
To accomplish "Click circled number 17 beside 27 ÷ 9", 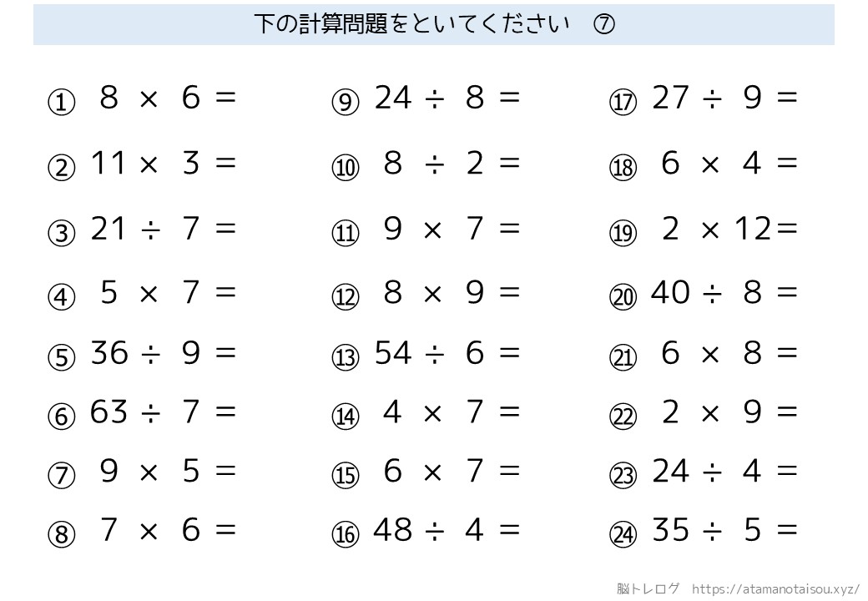I will point(623,103).
